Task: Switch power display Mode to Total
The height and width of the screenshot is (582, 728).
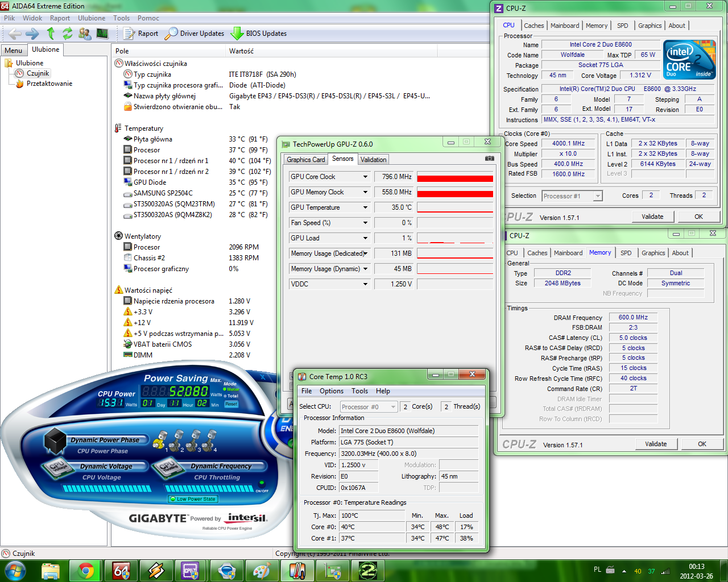Action: [227, 396]
